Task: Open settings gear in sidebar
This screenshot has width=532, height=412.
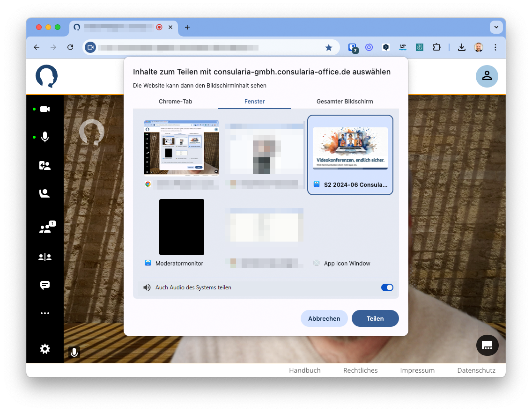Action: pos(45,349)
